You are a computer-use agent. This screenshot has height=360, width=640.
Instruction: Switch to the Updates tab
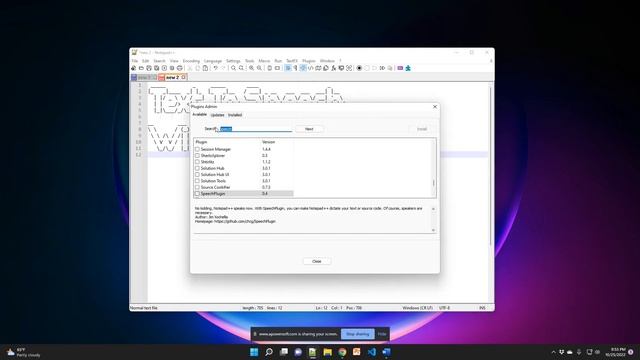point(217,115)
